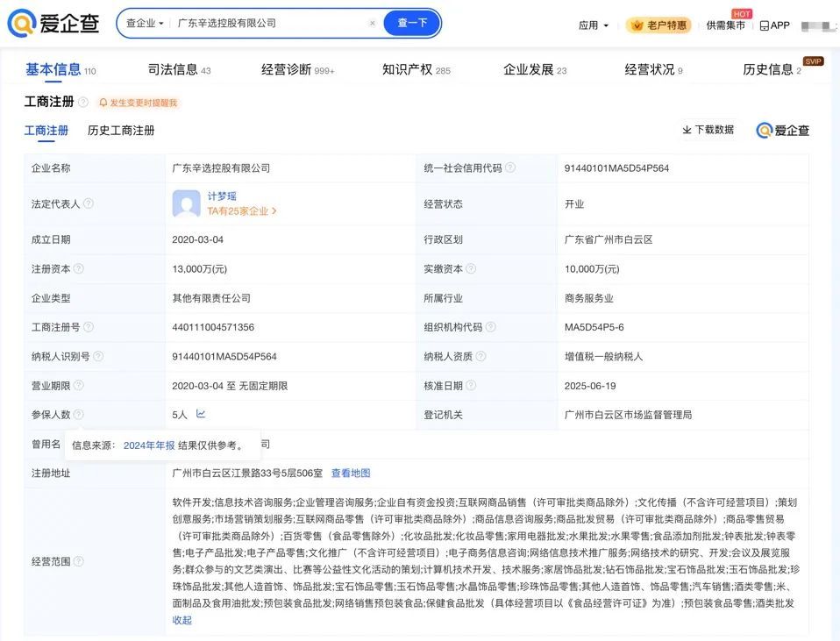Open the insured-count trend chart icon
The height and width of the screenshot is (641, 840).
click(201, 414)
